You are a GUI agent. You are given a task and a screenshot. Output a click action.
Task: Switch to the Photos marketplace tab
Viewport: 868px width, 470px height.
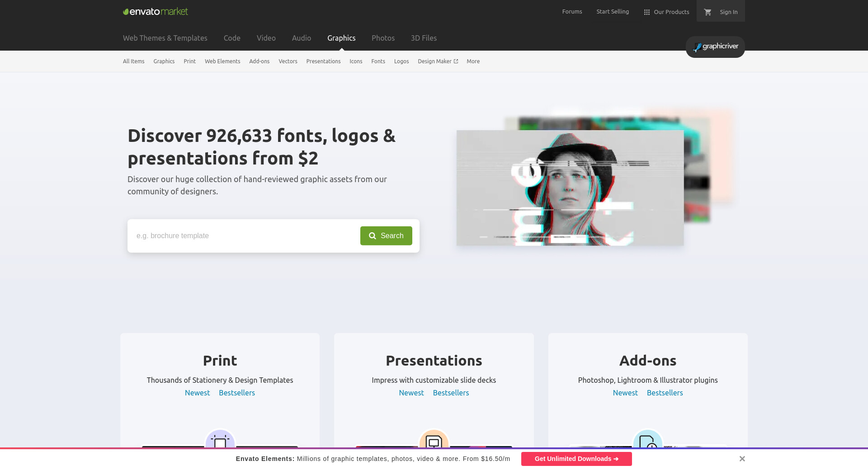tap(383, 38)
